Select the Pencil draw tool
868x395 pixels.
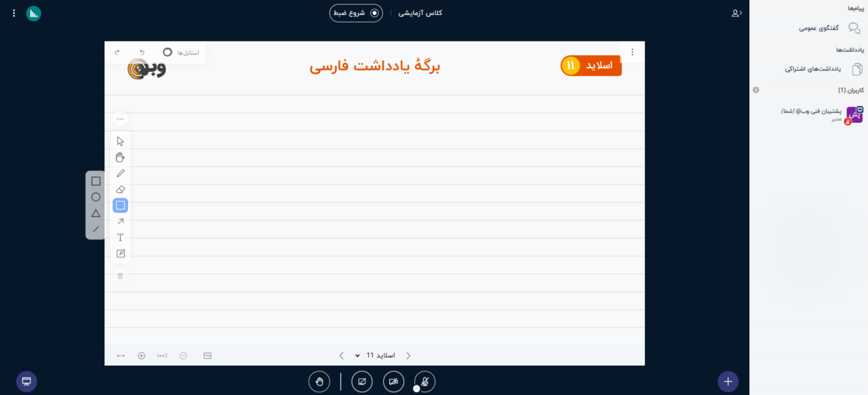click(x=121, y=174)
